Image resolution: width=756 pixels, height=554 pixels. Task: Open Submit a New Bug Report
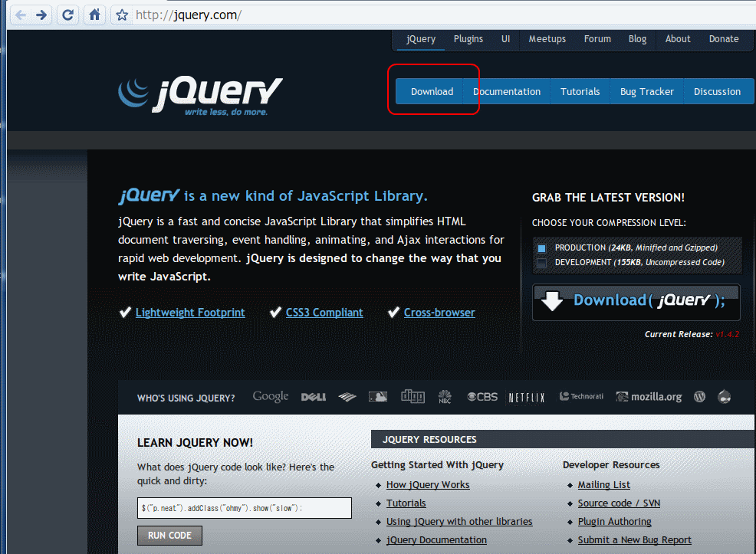635,540
